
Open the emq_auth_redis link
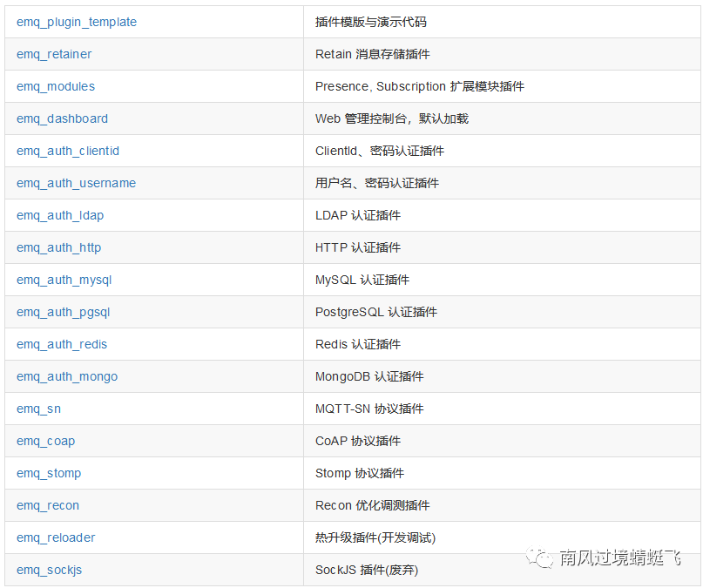tap(62, 345)
